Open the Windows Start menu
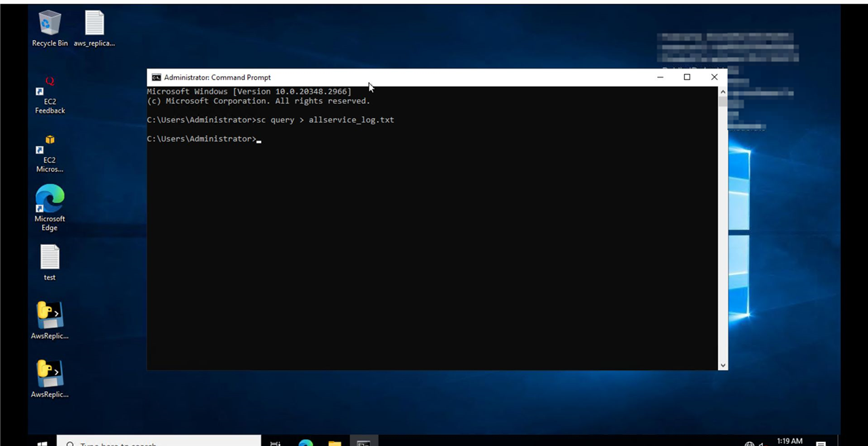This screenshot has height=446, width=868. [x=42, y=443]
